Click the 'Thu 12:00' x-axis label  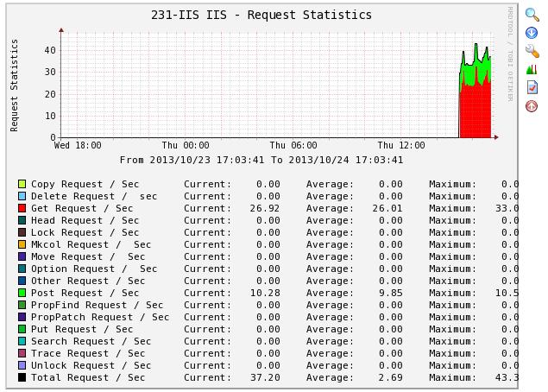click(x=401, y=145)
